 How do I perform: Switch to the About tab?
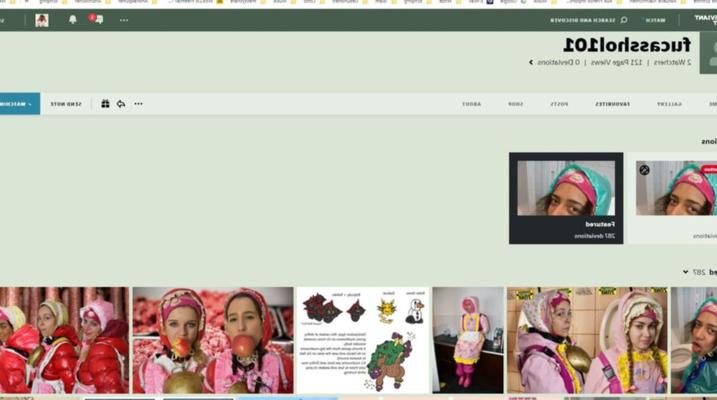(471, 104)
